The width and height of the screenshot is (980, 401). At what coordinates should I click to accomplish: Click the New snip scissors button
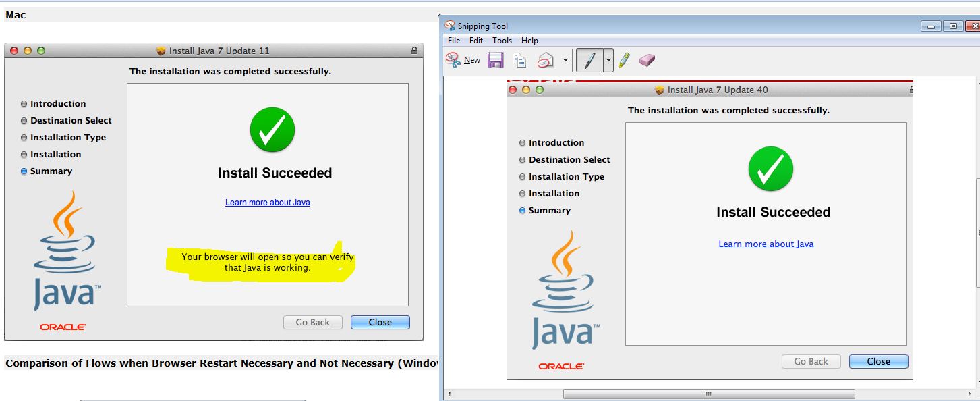pyautogui.click(x=463, y=60)
